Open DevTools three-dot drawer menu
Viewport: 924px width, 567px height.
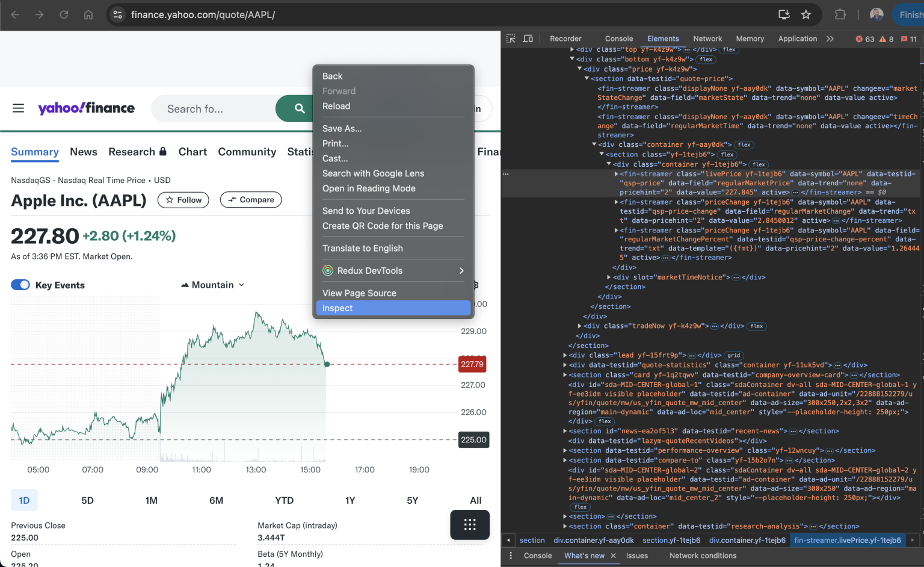coord(511,556)
